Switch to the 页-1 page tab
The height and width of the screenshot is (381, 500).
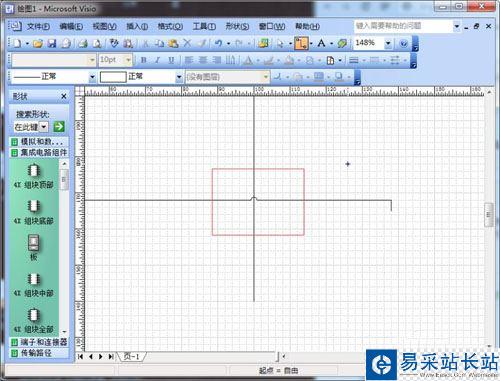coord(132,357)
